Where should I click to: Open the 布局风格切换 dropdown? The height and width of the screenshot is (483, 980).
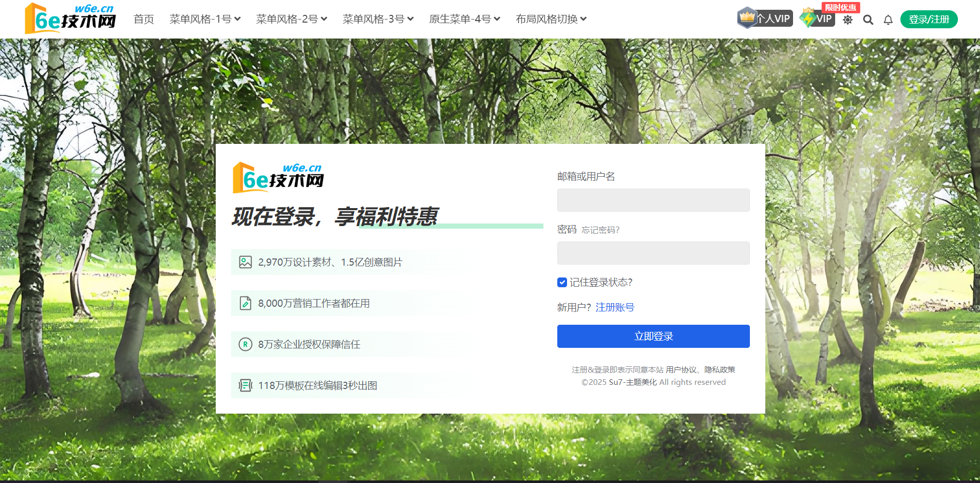pos(551,19)
